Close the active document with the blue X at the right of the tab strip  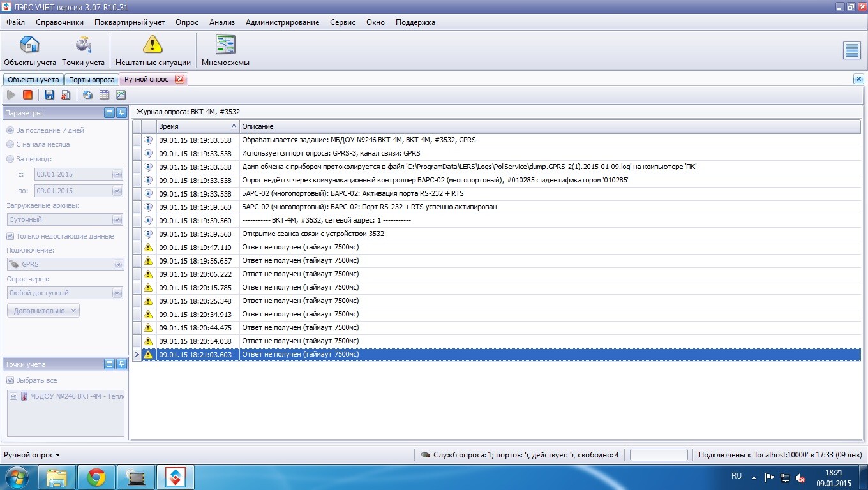point(858,79)
